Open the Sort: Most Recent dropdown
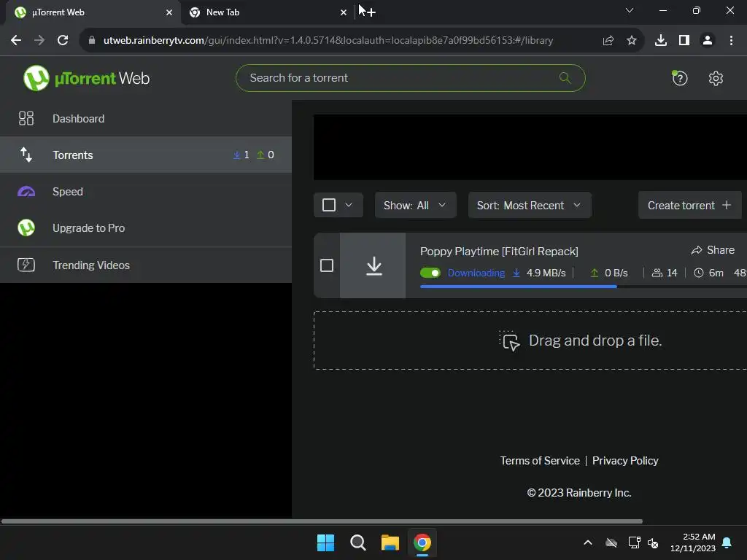This screenshot has width=747, height=560. 530,205
